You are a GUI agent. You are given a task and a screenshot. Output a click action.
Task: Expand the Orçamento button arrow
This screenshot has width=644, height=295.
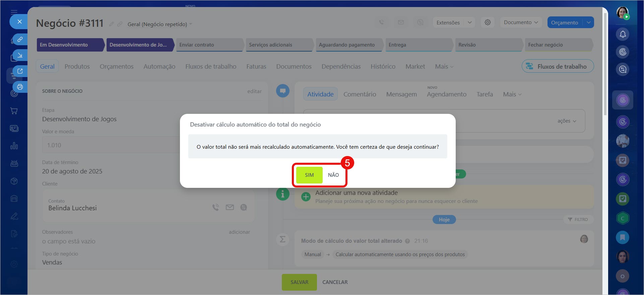[x=588, y=22]
